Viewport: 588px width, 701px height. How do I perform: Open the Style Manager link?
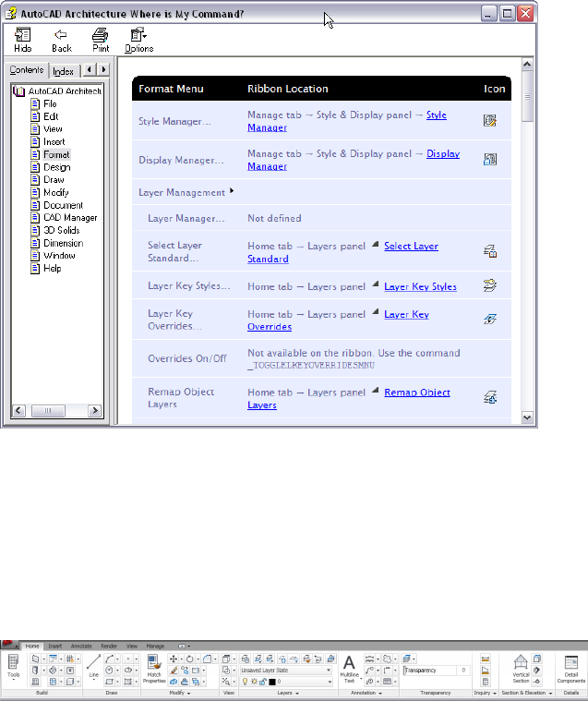[x=437, y=115]
